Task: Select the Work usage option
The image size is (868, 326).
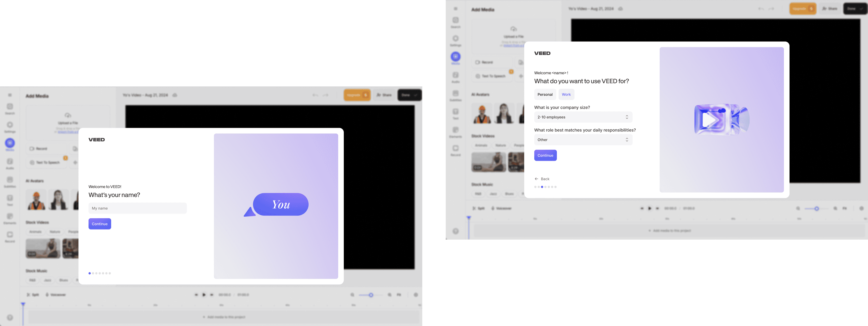Action: pos(566,95)
